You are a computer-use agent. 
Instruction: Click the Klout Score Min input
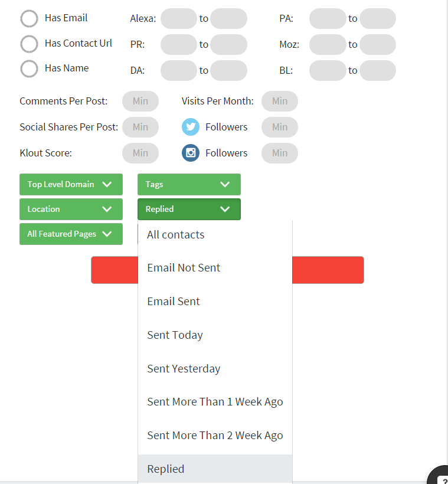click(x=140, y=153)
